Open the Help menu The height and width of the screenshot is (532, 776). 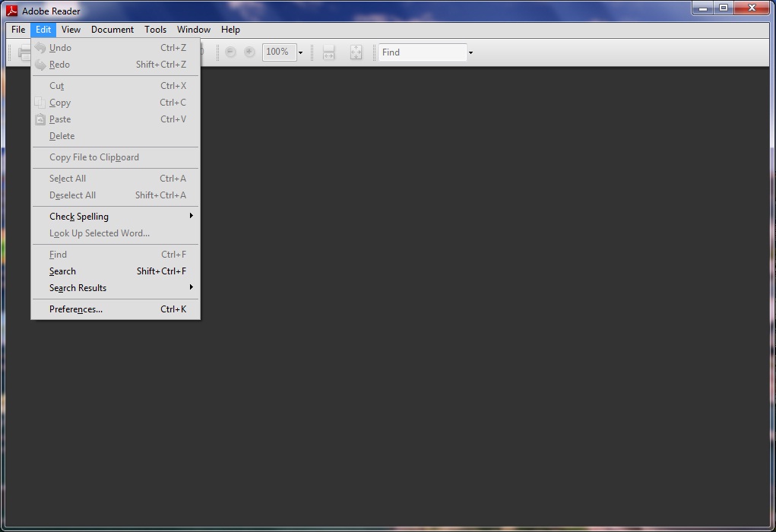[230, 30]
